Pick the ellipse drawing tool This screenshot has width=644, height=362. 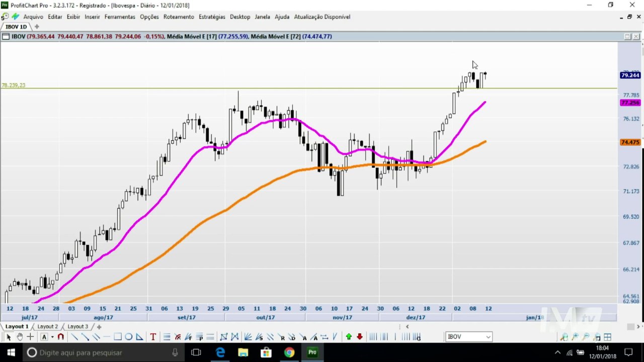point(129,337)
